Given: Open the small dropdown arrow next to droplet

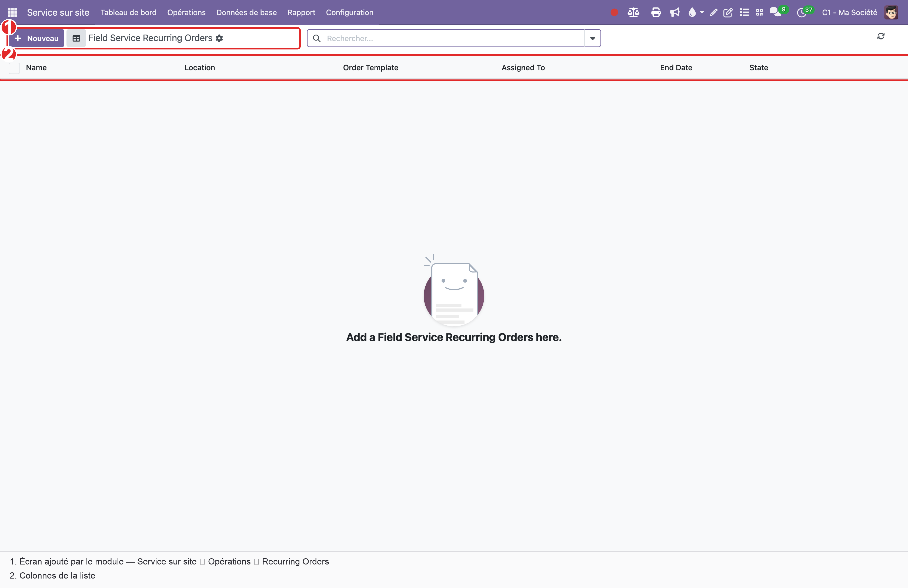Looking at the screenshot, I should [702, 13].
